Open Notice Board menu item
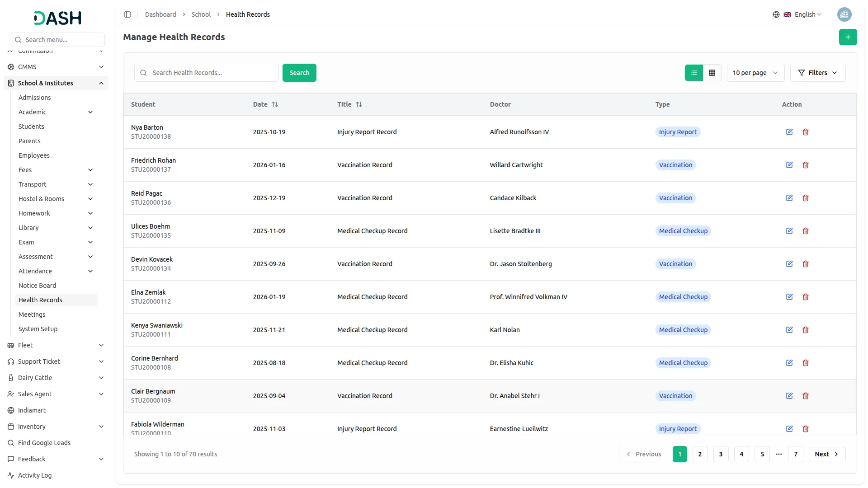868x488 pixels. [38, 286]
